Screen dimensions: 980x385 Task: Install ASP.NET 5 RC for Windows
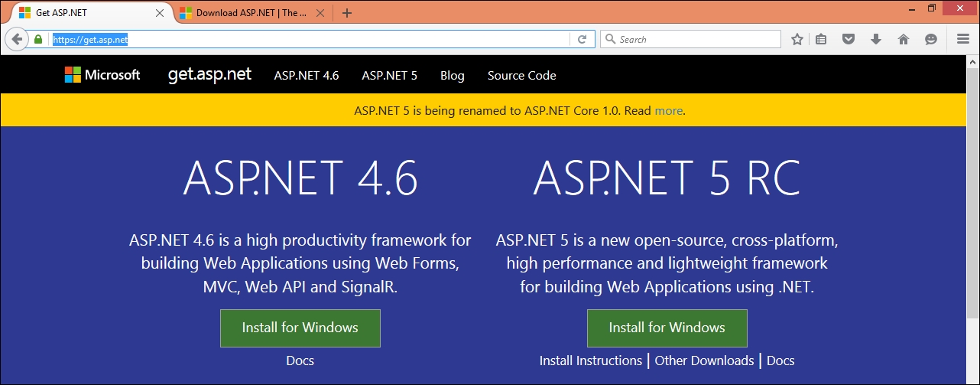point(667,328)
